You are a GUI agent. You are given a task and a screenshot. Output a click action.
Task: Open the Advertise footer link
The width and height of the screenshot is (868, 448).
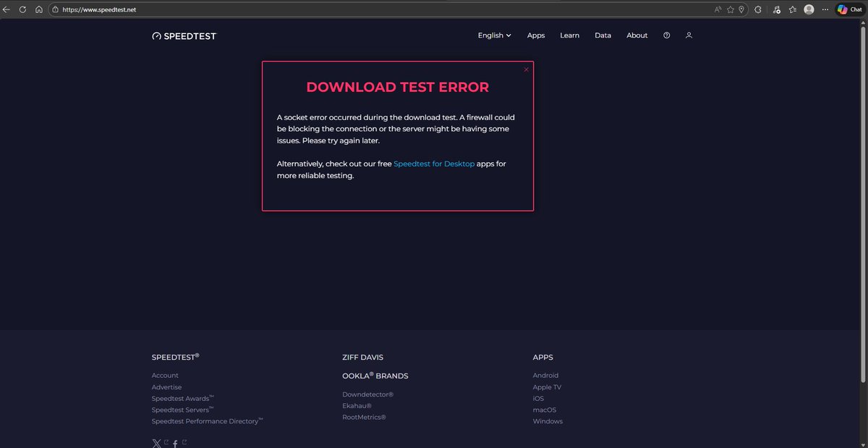(x=166, y=387)
